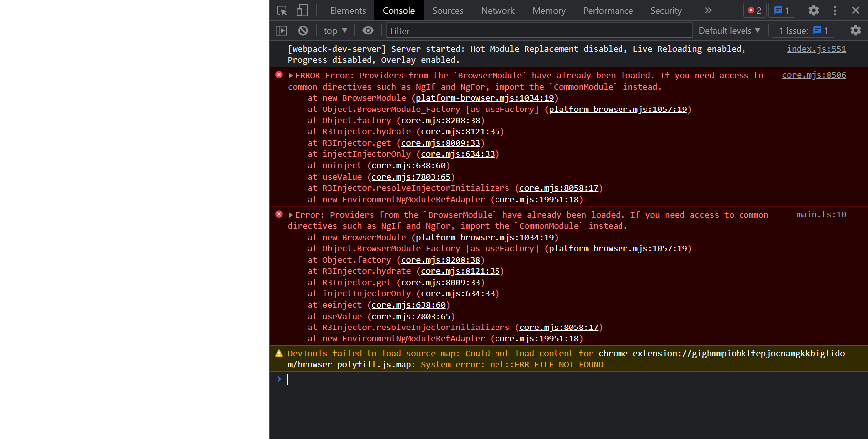The width and height of the screenshot is (868, 439).
Task: Click the eye icon to create live expression
Action: pos(368,31)
